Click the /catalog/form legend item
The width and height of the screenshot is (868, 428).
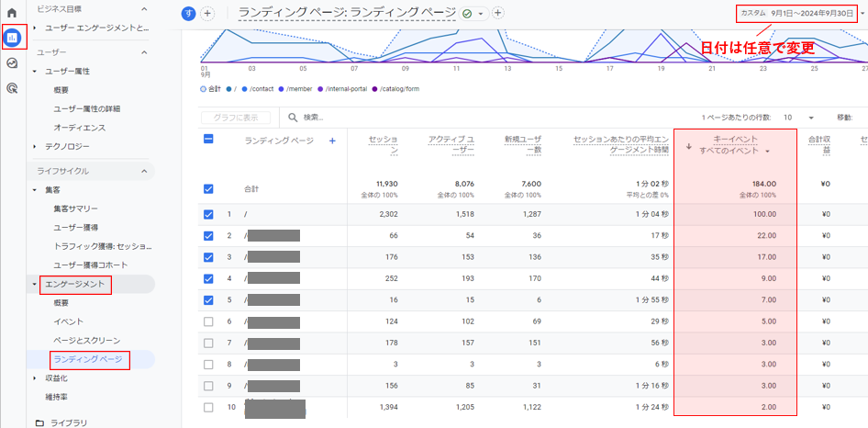[395, 89]
